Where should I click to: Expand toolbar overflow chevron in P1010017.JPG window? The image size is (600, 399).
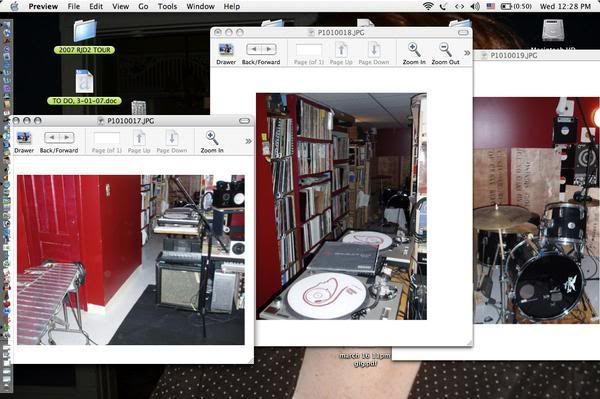[x=248, y=141]
